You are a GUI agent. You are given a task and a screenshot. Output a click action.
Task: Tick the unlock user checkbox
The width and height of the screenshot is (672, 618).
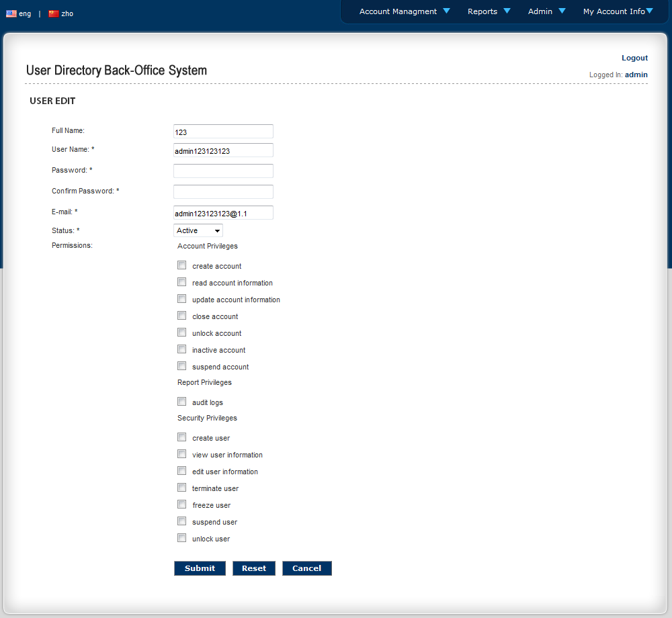tap(182, 538)
